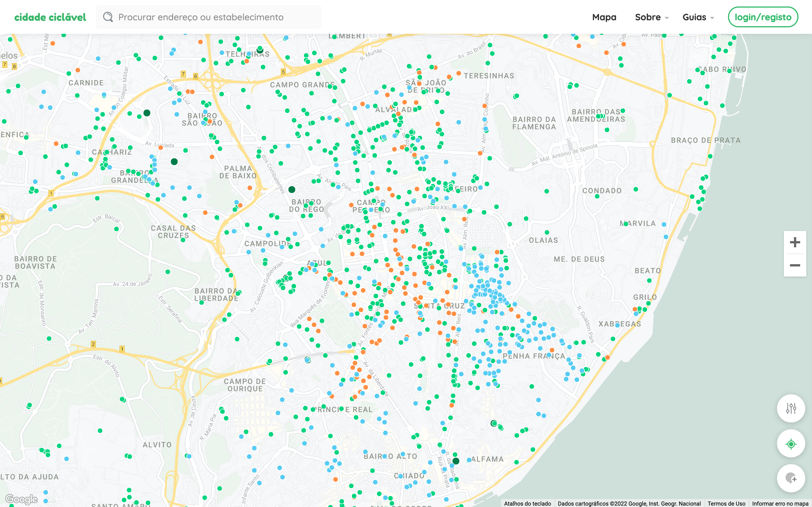The image size is (812, 507).
Task: Click Informar erro no mapa link
Action: pyautogui.click(x=780, y=503)
